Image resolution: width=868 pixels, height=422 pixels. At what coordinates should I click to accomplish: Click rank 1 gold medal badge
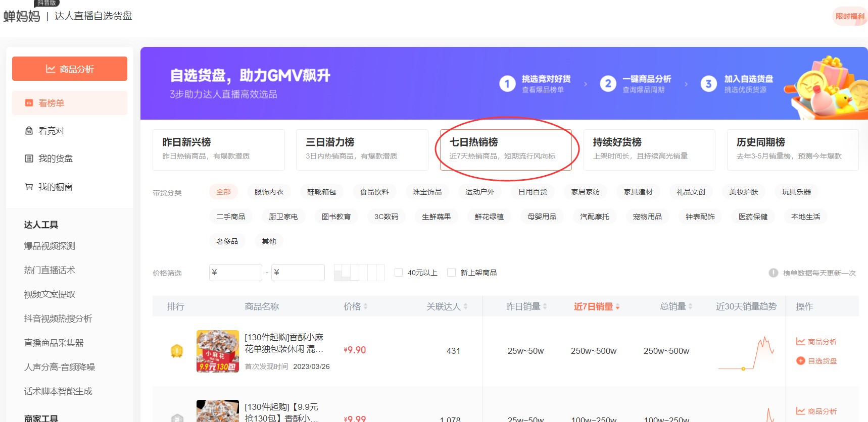[x=177, y=351]
